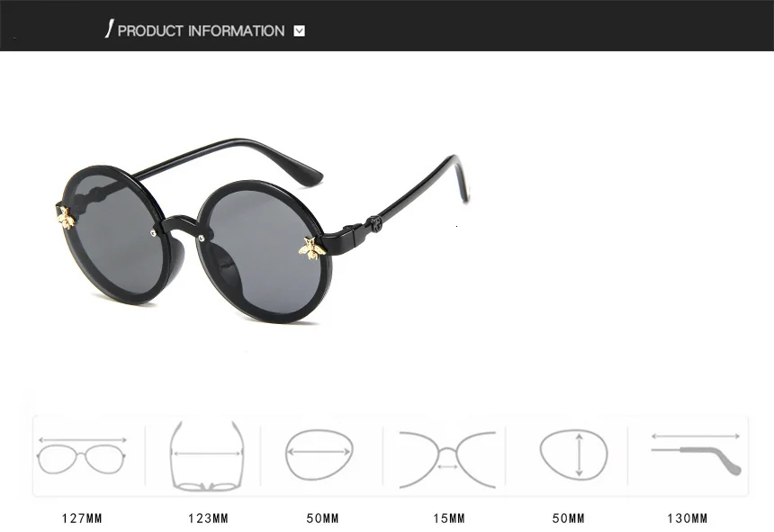
Task: Click the gold bee on the left lens
Action: click(x=66, y=218)
